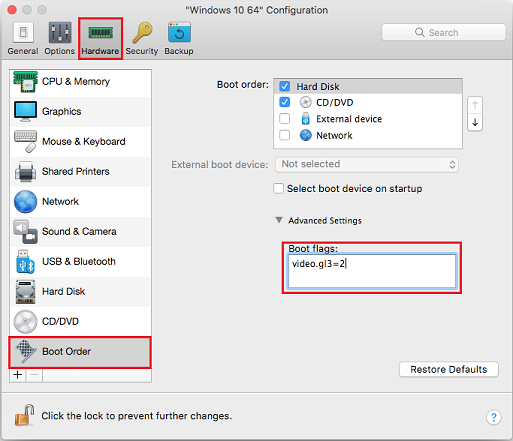Add a device with plus button
Image resolution: width=513 pixels, height=441 pixels.
point(18,375)
